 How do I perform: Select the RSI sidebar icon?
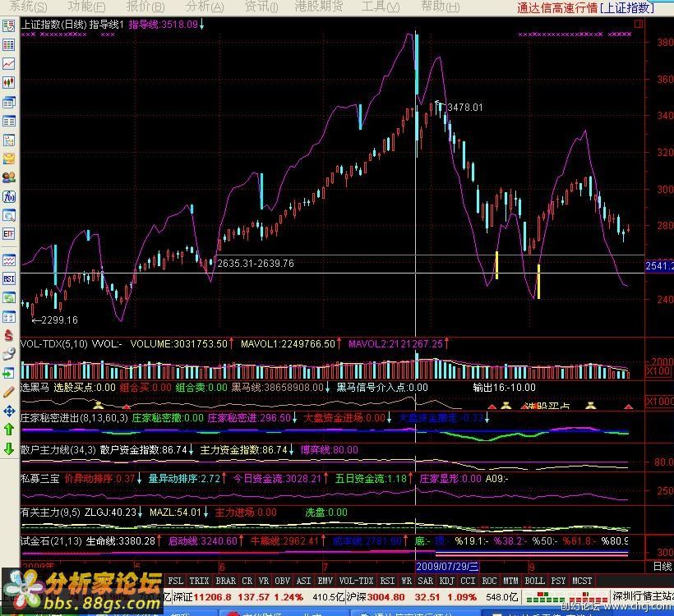8,278
